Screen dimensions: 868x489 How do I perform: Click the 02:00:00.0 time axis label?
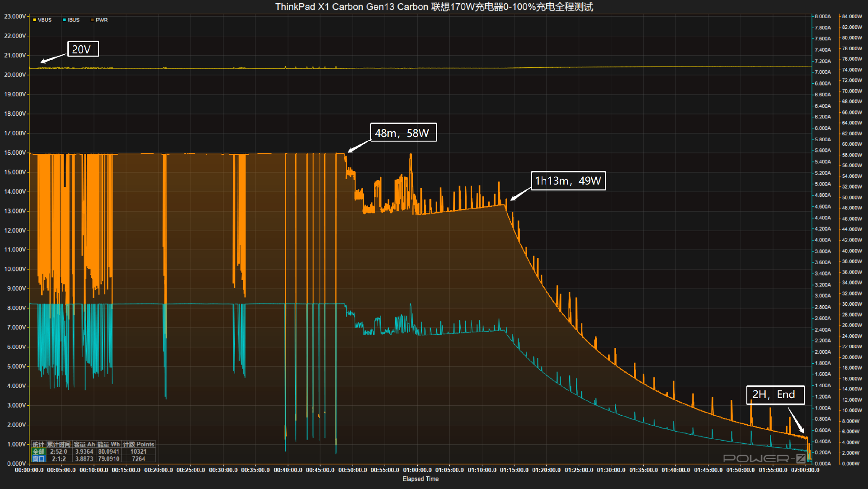pyautogui.click(x=805, y=470)
